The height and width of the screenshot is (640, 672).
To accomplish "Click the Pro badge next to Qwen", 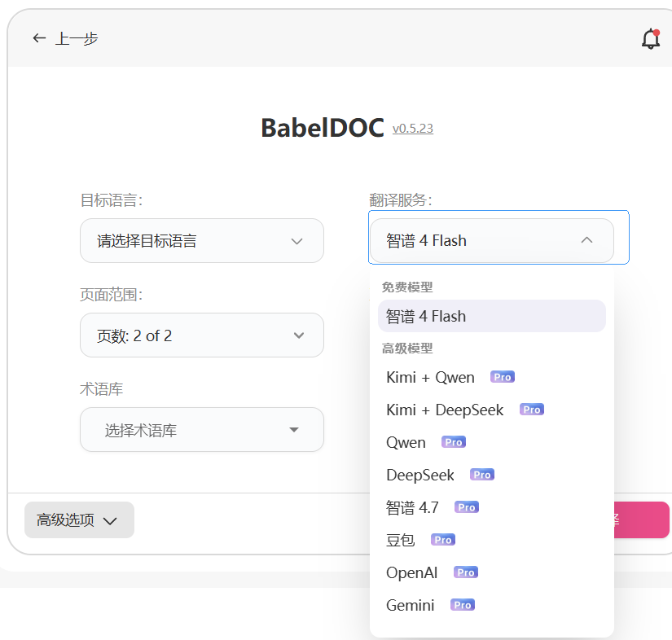I will tap(454, 442).
